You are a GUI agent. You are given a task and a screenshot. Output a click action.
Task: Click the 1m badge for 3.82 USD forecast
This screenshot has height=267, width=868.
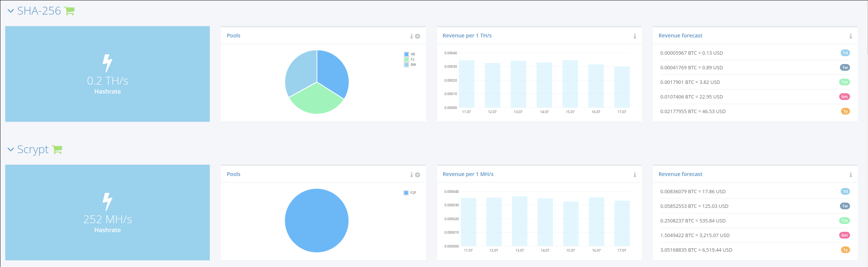pyautogui.click(x=845, y=82)
